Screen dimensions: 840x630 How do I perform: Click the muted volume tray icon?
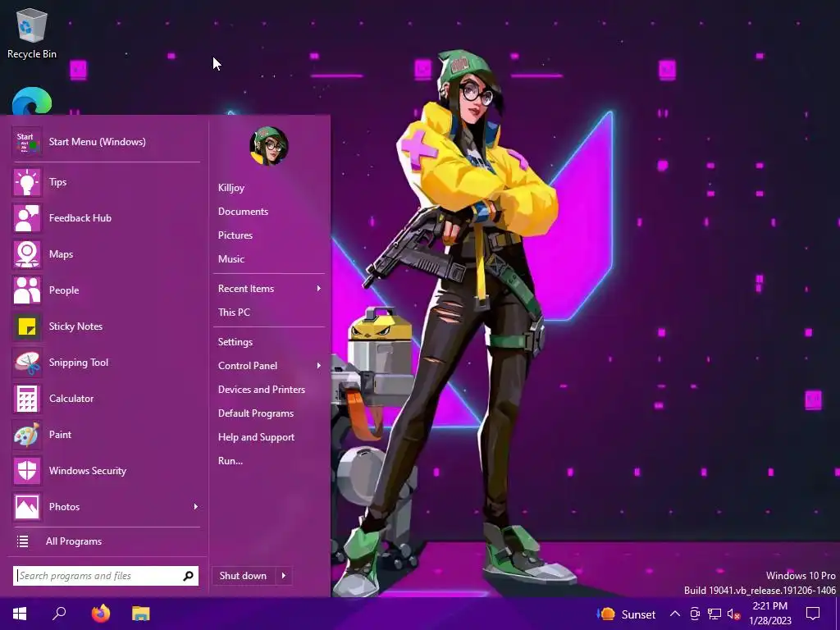coord(734,614)
